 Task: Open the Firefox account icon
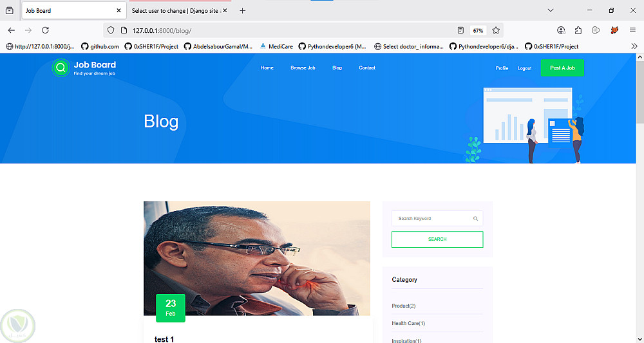point(561,30)
